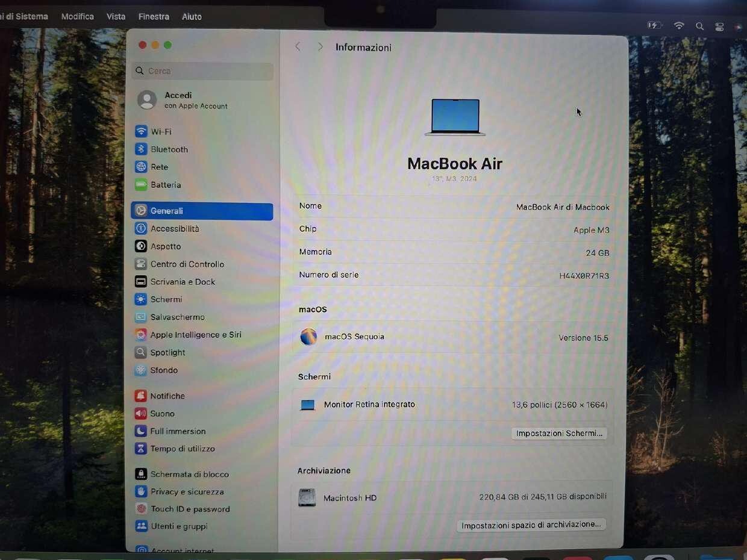Open Control Center icon in menu bar
Viewport: 747px width, 560px height.
719,26
